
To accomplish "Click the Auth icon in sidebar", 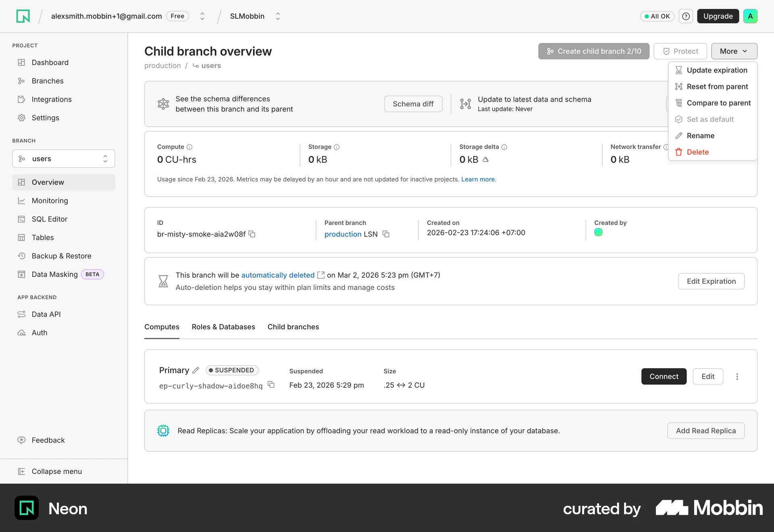I will point(22,333).
